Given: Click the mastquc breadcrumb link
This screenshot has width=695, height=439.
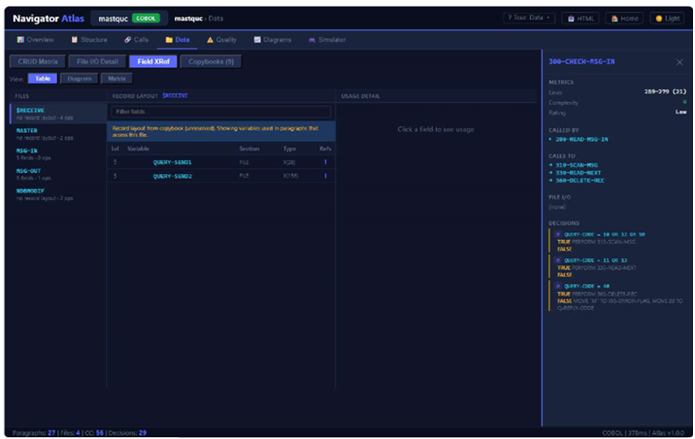Looking at the screenshot, I should point(188,19).
